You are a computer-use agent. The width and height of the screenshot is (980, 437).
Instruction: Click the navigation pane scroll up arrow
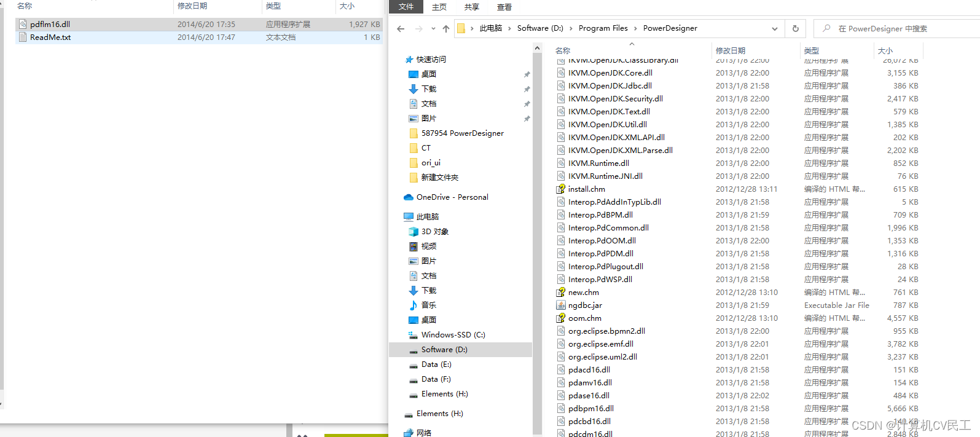pyautogui.click(x=538, y=49)
